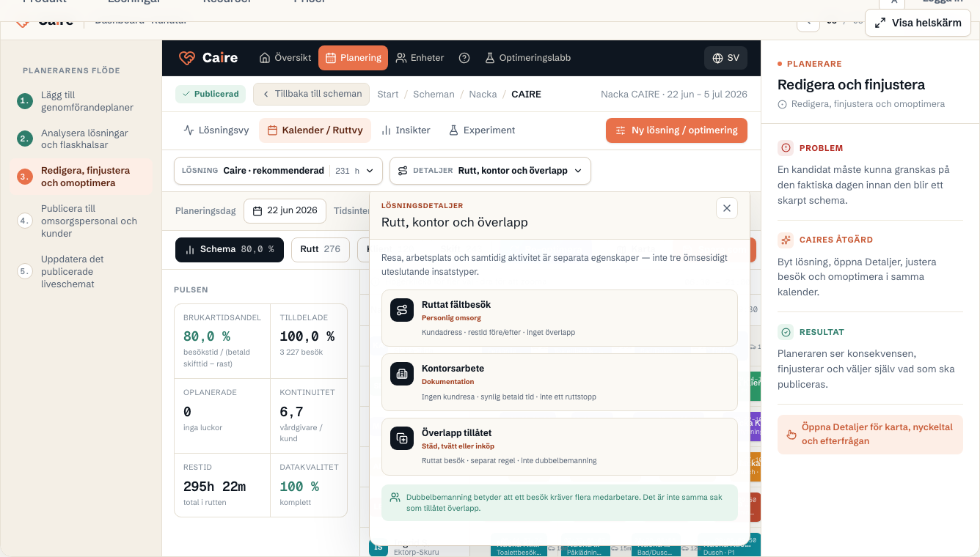Click the Publicerad status badge
980x557 pixels.
[211, 94]
